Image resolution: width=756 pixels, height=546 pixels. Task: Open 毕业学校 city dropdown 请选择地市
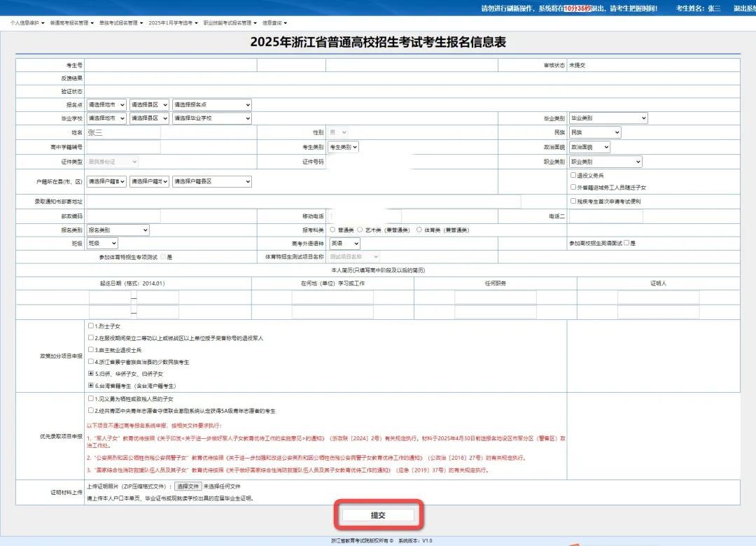point(106,118)
